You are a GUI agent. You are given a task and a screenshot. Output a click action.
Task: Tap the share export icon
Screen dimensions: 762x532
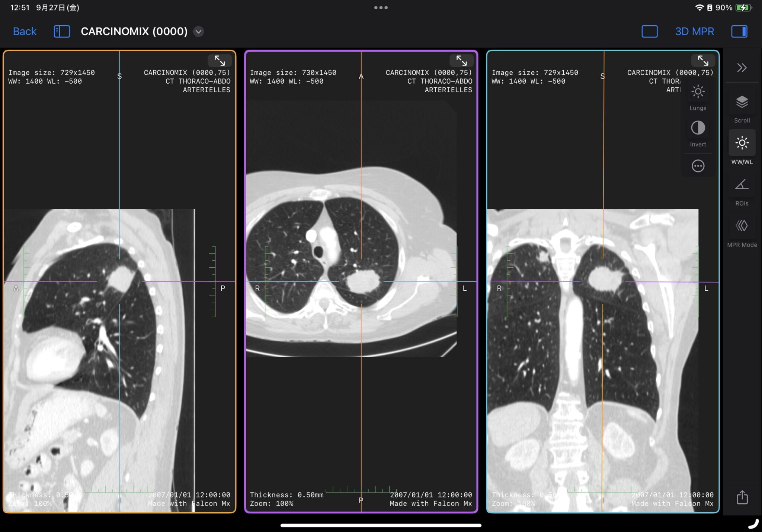coord(742,497)
